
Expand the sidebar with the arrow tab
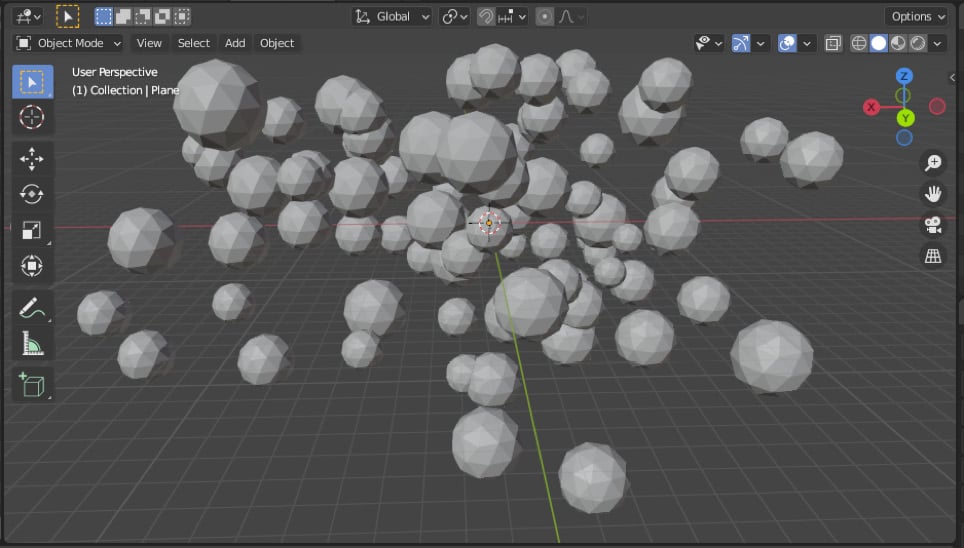click(x=952, y=77)
